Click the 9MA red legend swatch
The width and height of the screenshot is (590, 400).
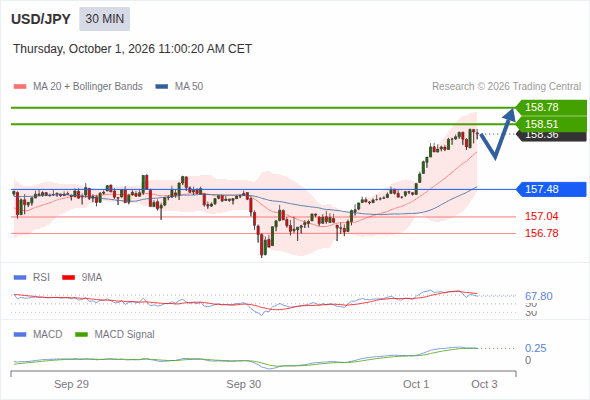coord(68,278)
